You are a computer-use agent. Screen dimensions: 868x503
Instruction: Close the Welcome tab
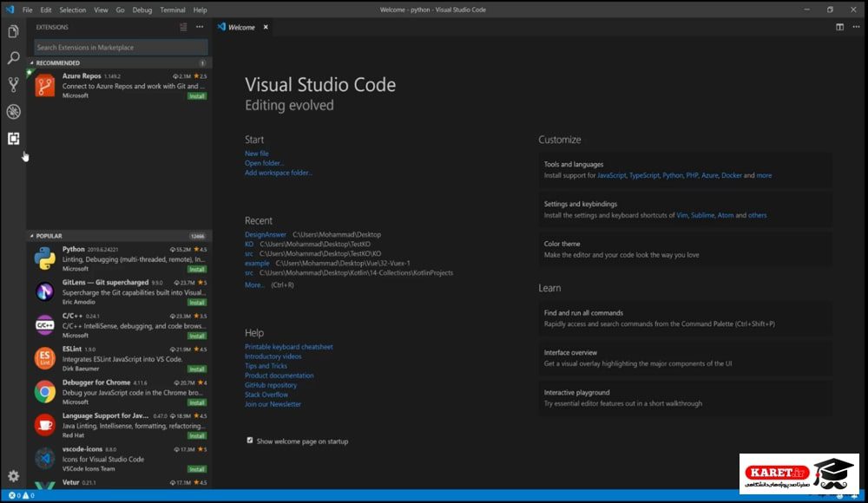266,27
